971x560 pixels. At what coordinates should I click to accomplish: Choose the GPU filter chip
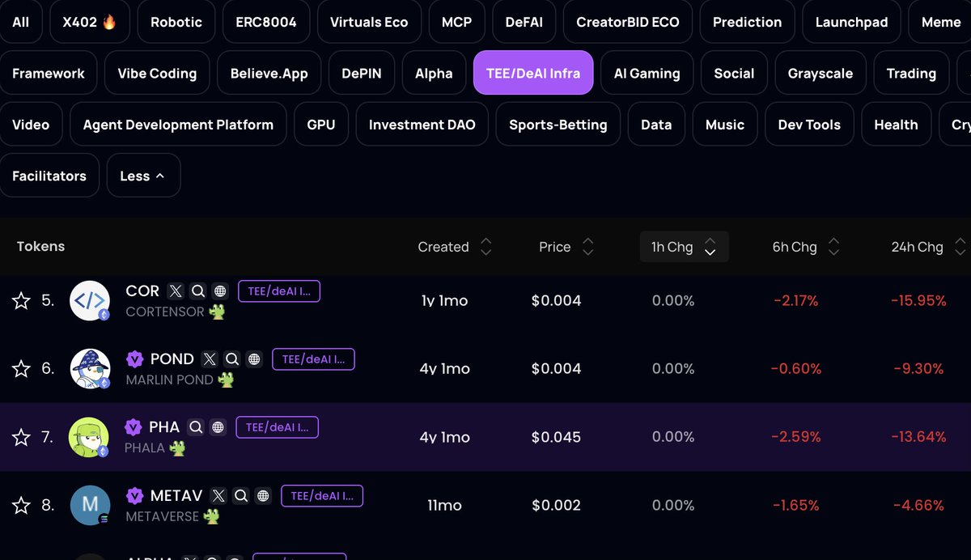coord(321,125)
